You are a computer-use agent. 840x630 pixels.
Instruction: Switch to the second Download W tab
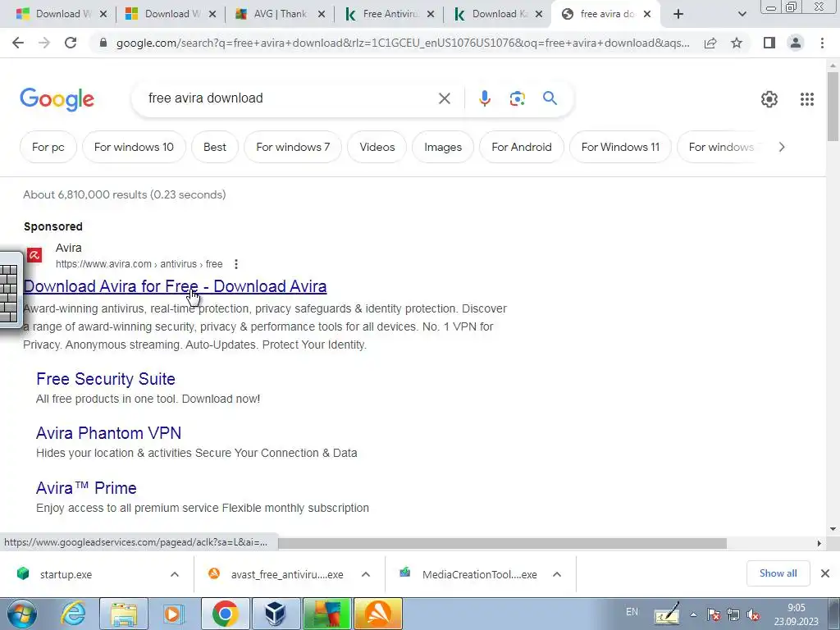171,14
